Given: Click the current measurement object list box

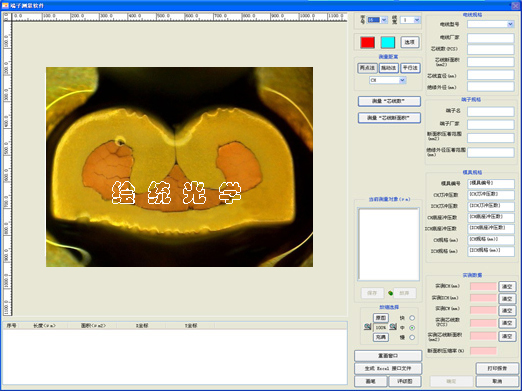Looking at the screenshot, I should point(389,244).
